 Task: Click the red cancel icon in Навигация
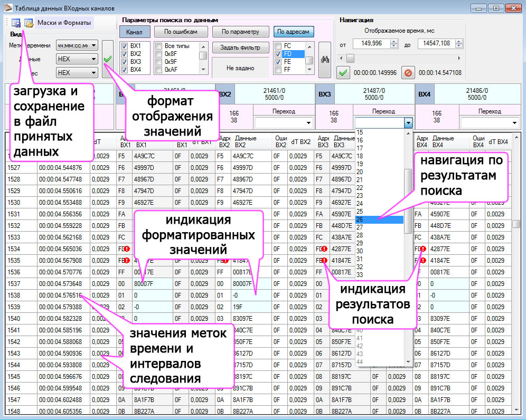(407, 73)
